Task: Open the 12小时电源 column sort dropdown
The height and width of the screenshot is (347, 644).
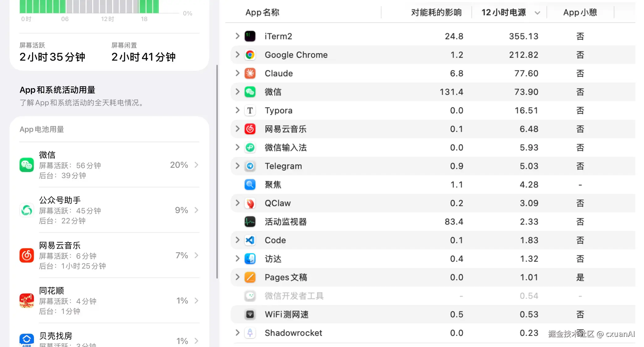Action: click(x=537, y=13)
